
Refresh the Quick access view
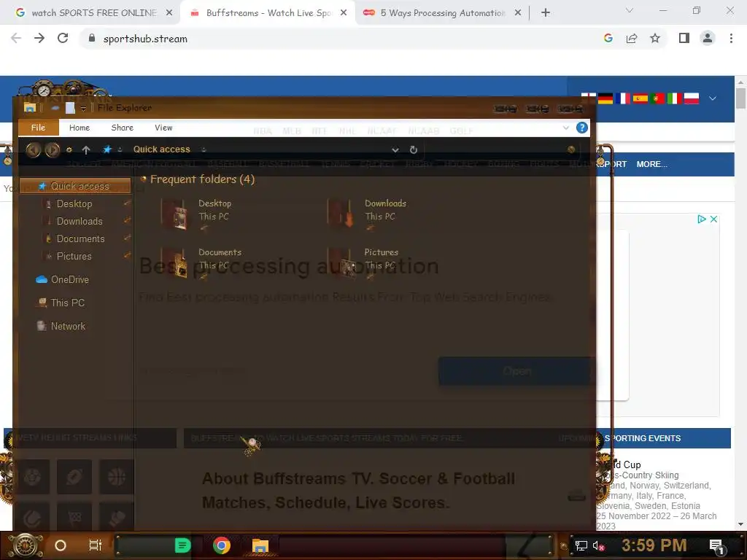click(414, 149)
